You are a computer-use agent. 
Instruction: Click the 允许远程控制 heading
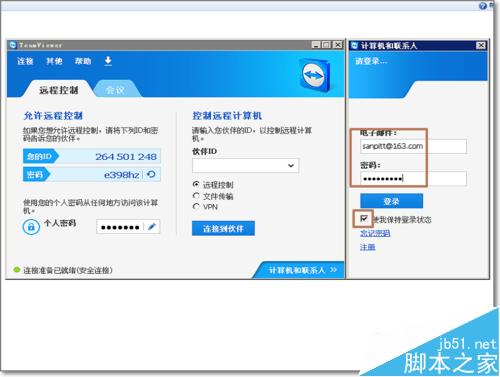point(53,116)
